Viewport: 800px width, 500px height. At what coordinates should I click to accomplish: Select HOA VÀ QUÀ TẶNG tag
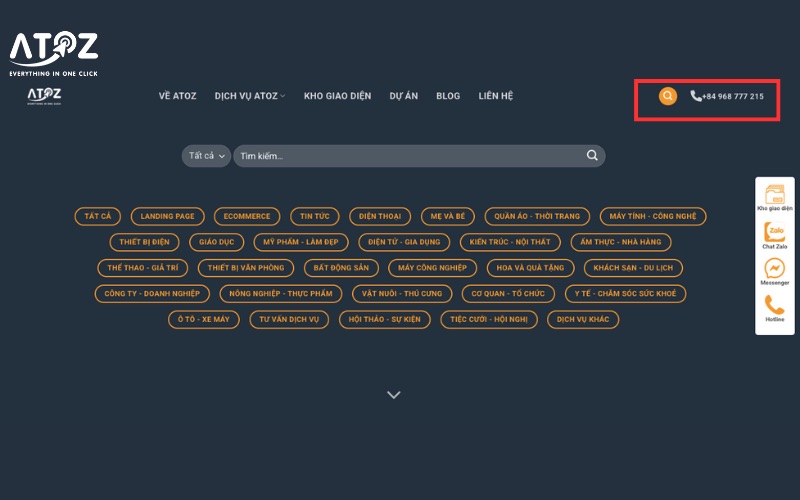(530, 268)
